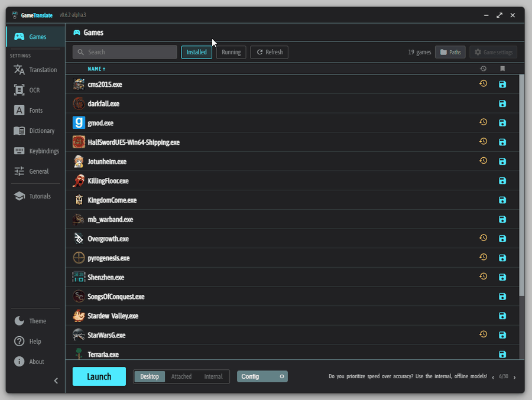Click the save icon for Shenzhen.exe

[x=502, y=277]
